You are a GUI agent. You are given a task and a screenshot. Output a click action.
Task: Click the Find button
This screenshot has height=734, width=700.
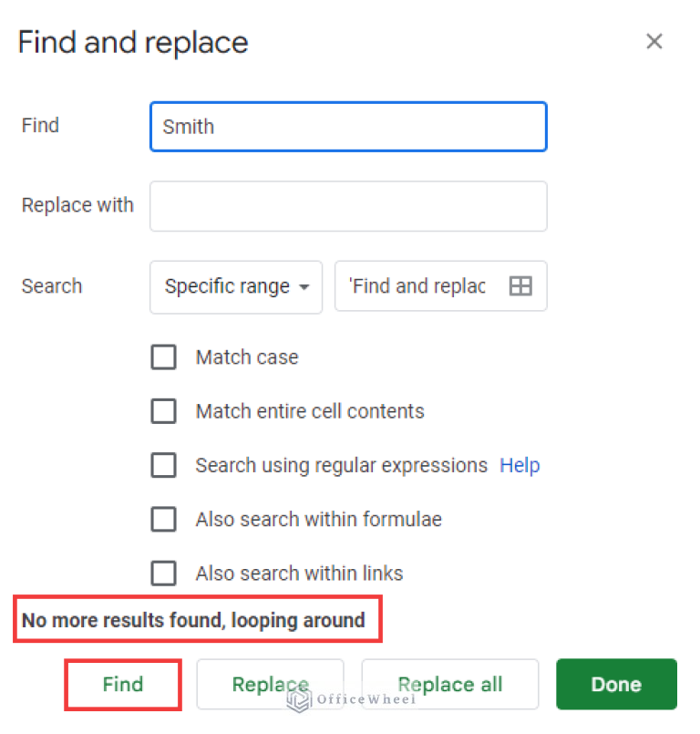click(x=122, y=684)
